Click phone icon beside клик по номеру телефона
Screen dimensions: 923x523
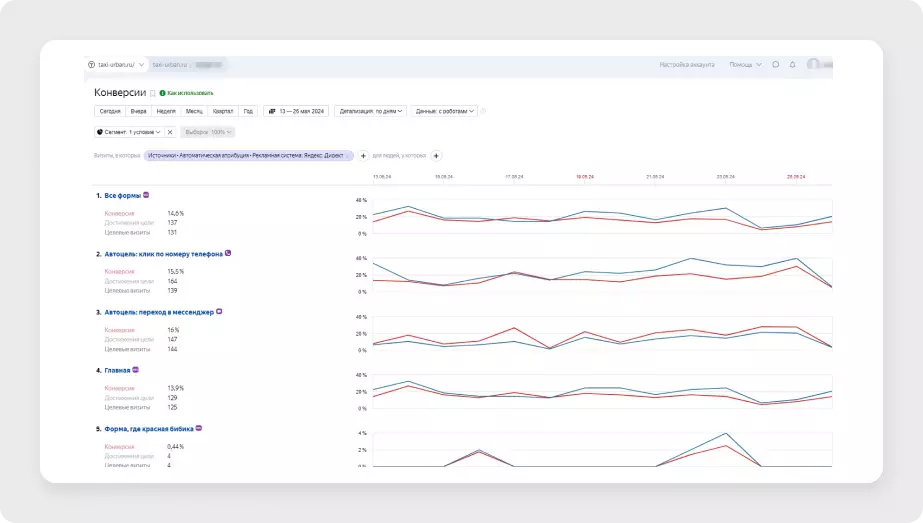(228, 253)
